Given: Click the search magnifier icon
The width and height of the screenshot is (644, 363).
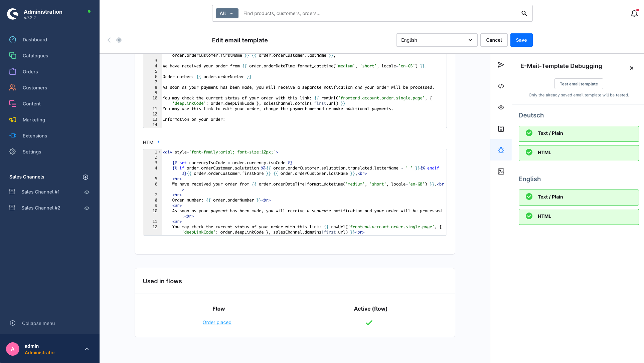Looking at the screenshot, I should [x=524, y=13].
